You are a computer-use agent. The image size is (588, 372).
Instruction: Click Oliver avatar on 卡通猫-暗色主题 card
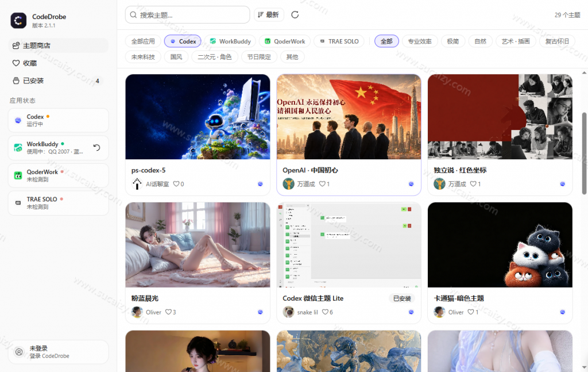[x=439, y=312]
